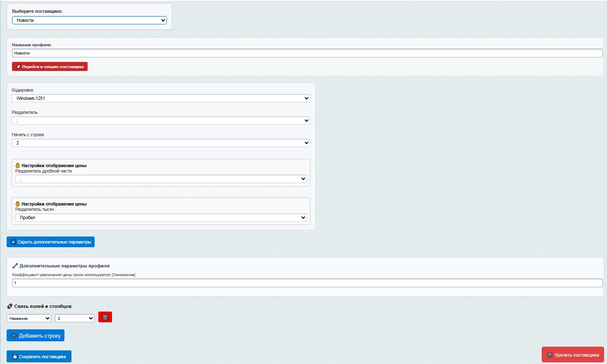Click the floppy disk icon on Сохранить поставщика
The height and width of the screenshot is (364, 607).
click(x=15, y=357)
